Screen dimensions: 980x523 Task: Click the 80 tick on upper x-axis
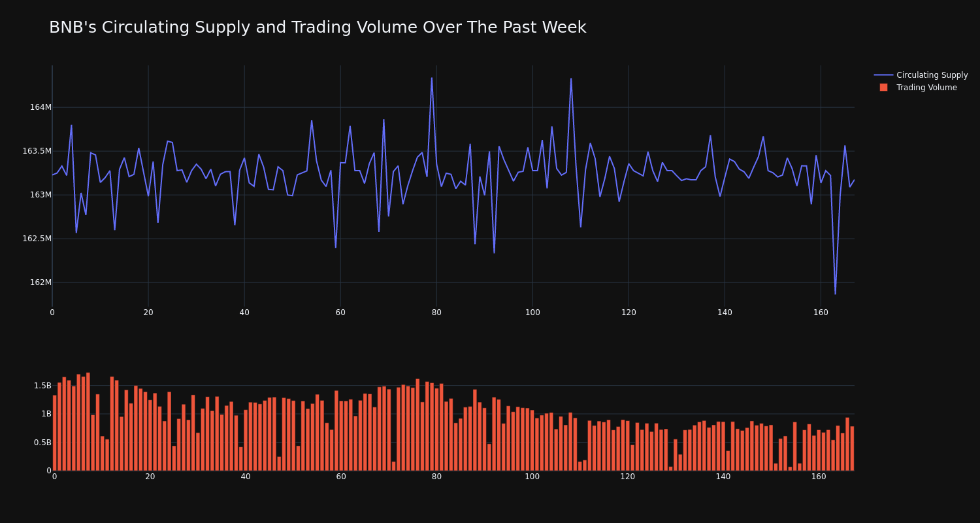[x=436, y=312]
